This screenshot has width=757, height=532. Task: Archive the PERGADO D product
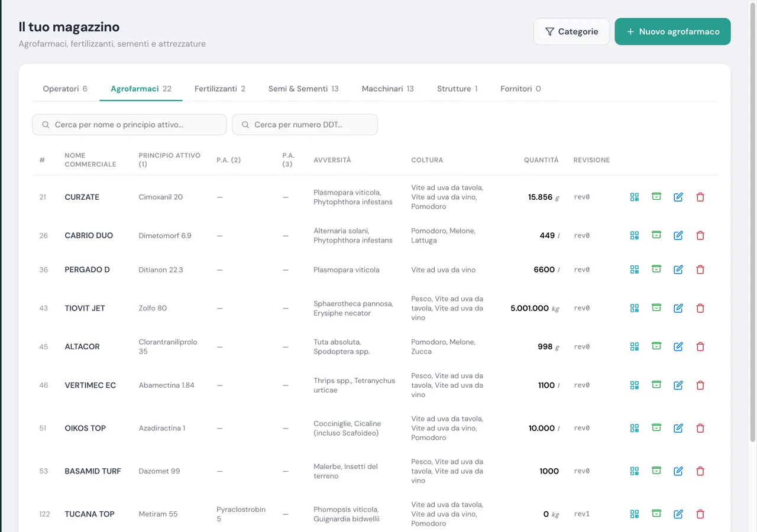click(656, 270)
